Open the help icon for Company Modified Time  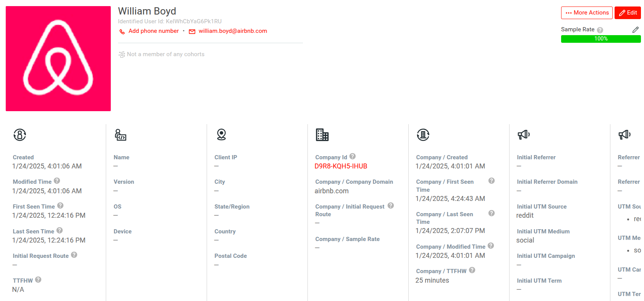pyautogui.click(x=491, y=246)
